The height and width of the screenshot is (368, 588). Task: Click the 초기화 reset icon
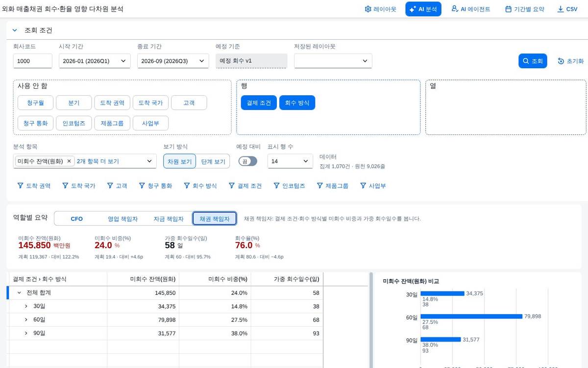coord(561,61)
